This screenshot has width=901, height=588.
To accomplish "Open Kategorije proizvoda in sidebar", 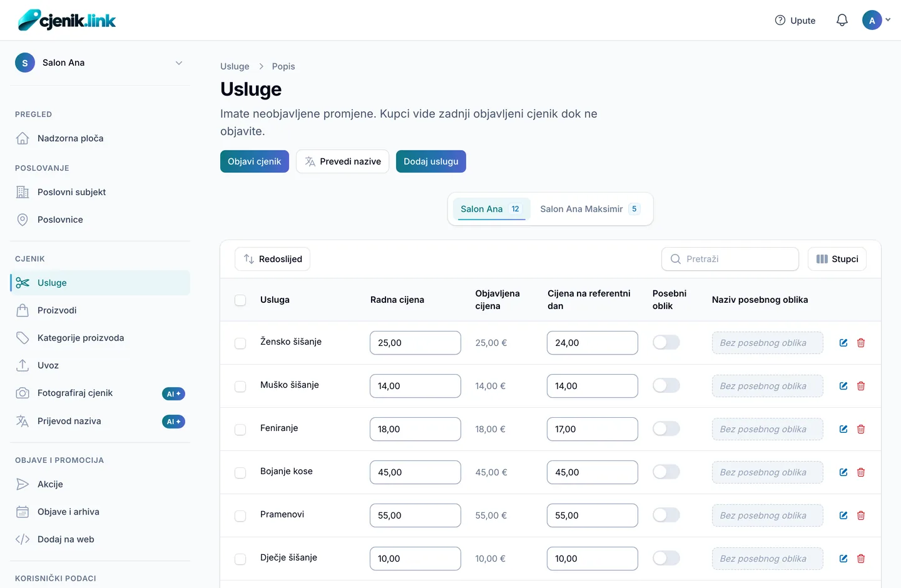I will point(100,338).
